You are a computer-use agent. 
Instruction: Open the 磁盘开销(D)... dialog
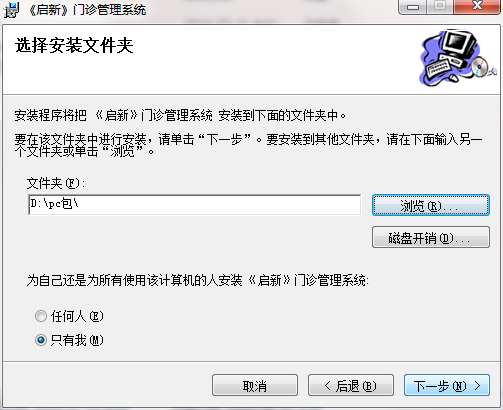(431, 237)
